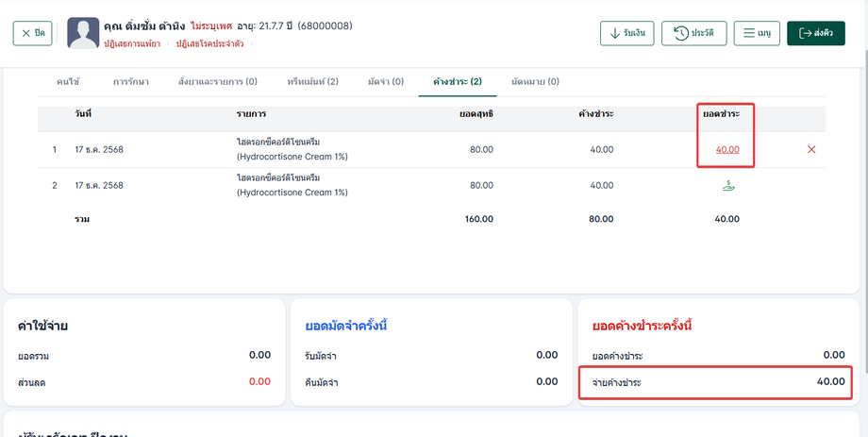Click the รับเงิน receive payment button
Image resolution: width=868 pixels, height=437 pixels.
click(x=626, y=33)
